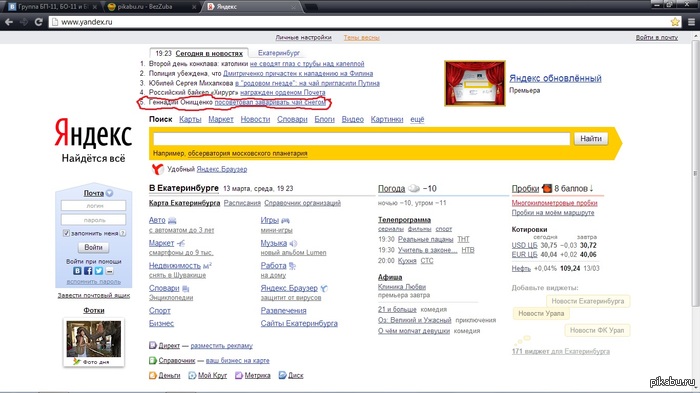Open the Chrome menu icon
This screenshot has height=393, width=700.
[x=692, y=21]
